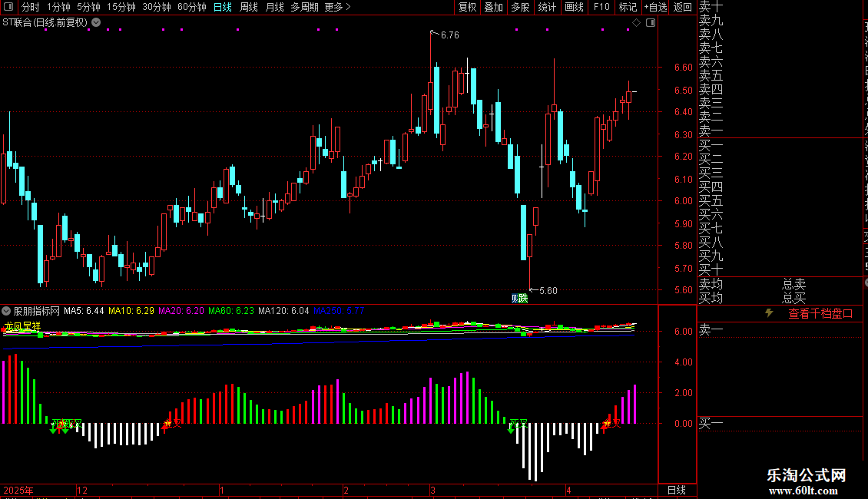The width and height of the screenshot is (868, 499).
Task: Switch to the 周线 weekly tab
Action: (x=249, y=7)
